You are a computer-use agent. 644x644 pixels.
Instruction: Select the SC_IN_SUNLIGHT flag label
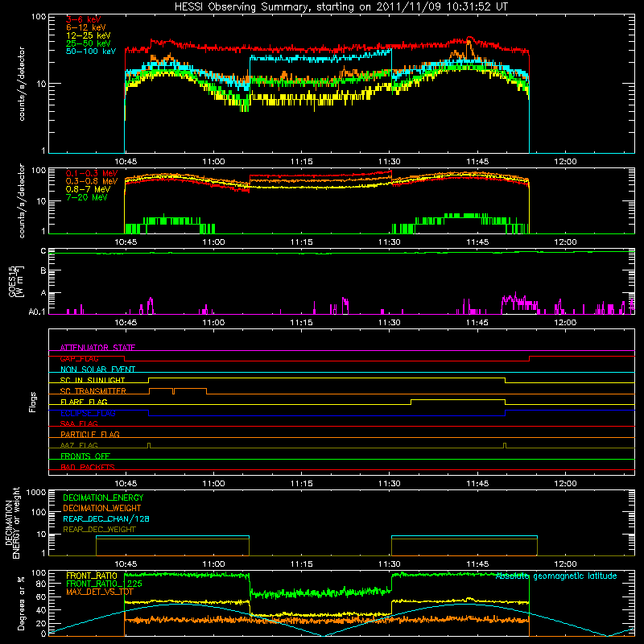coord(93,380)
